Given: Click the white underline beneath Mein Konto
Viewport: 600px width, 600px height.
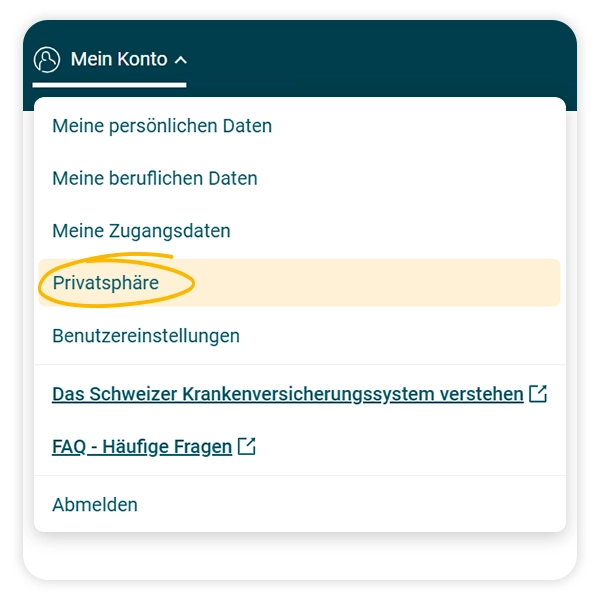Looking at the screenshot, I should point(110,84).
